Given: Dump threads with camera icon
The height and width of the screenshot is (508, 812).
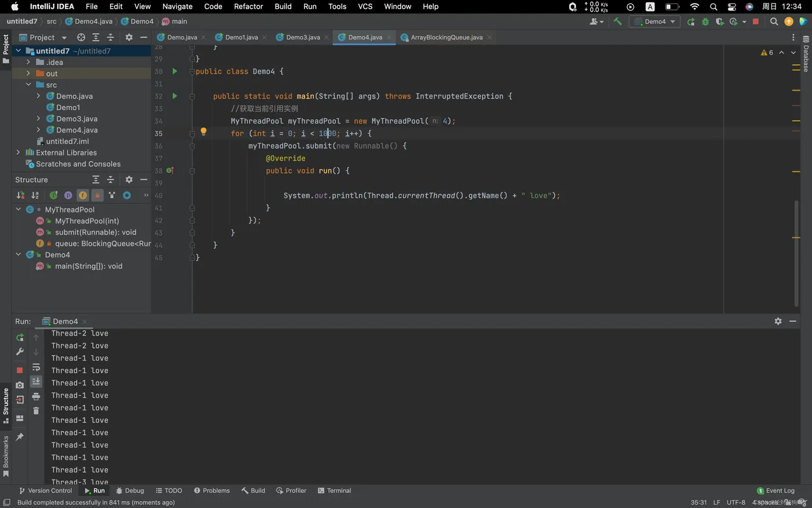Looking at the screenshot, I should (20, 385).
